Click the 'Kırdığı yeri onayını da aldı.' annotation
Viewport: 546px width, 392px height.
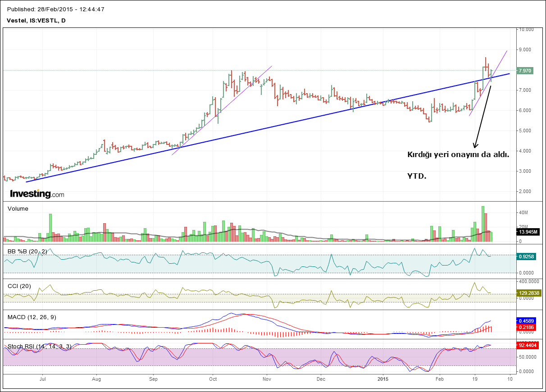[x=458, y=154]
